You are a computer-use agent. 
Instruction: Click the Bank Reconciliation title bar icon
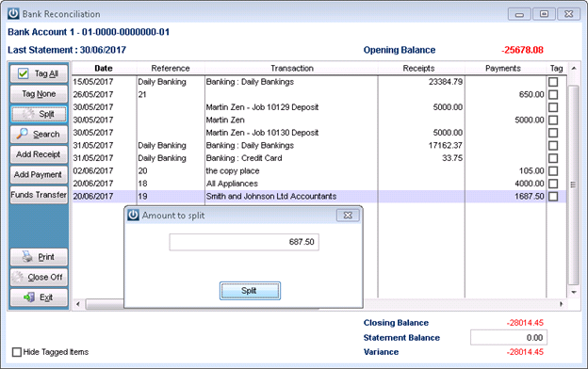(x=13, y=14)
